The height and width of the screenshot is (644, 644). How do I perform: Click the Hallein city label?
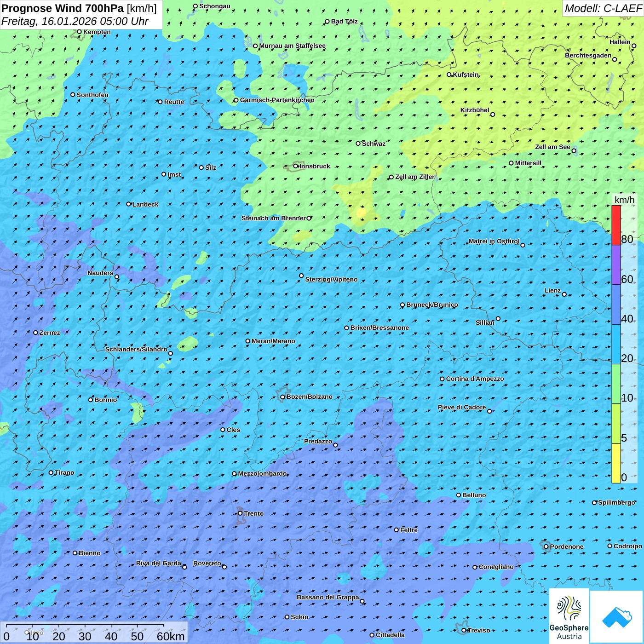coord(620,42)
